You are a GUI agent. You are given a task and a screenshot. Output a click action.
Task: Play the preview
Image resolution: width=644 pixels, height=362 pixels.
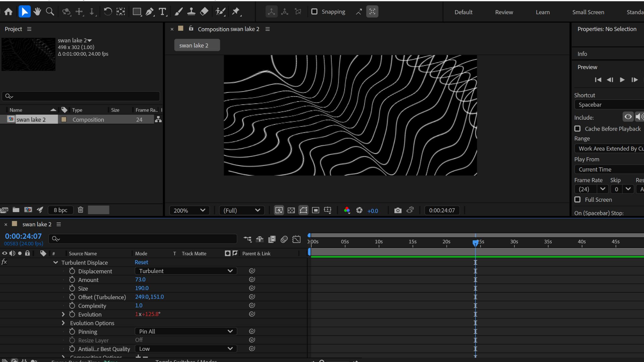click(622, 80)
